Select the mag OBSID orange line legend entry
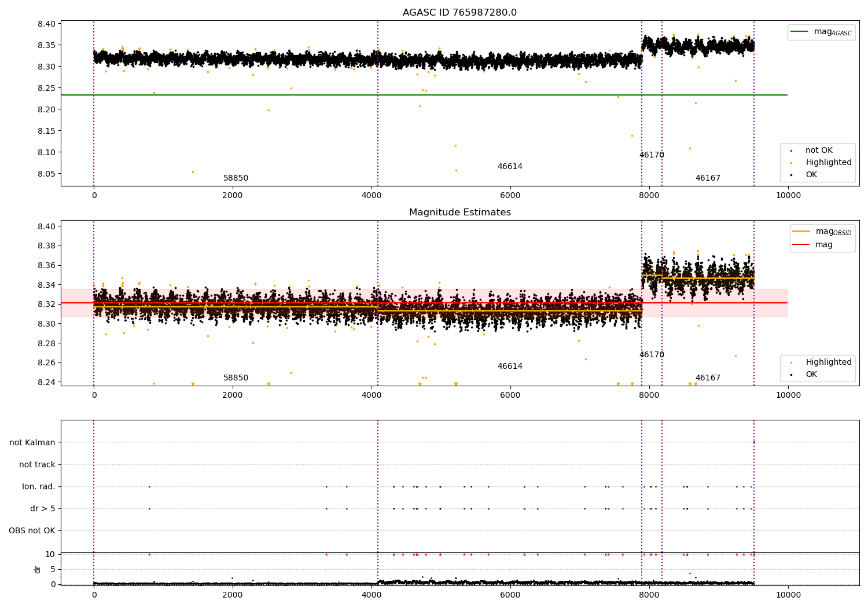Viewport: 868px width, 608px height. pyautogui.click(x=822, y=232)
